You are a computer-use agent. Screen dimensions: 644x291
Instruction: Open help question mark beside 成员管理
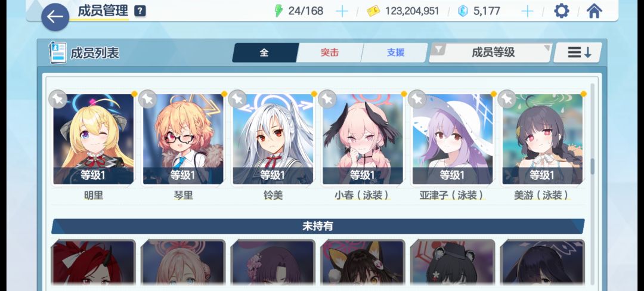point(140,11)
